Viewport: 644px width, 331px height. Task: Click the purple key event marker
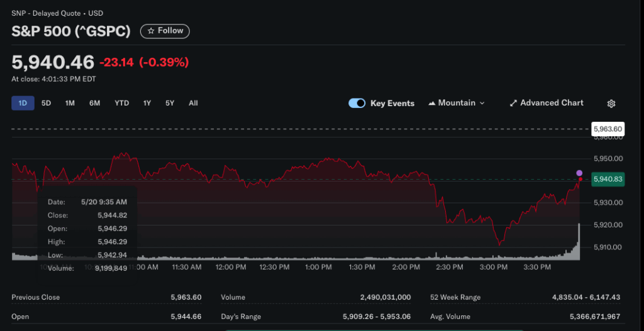pyautogui.click(x=579, y=173)
